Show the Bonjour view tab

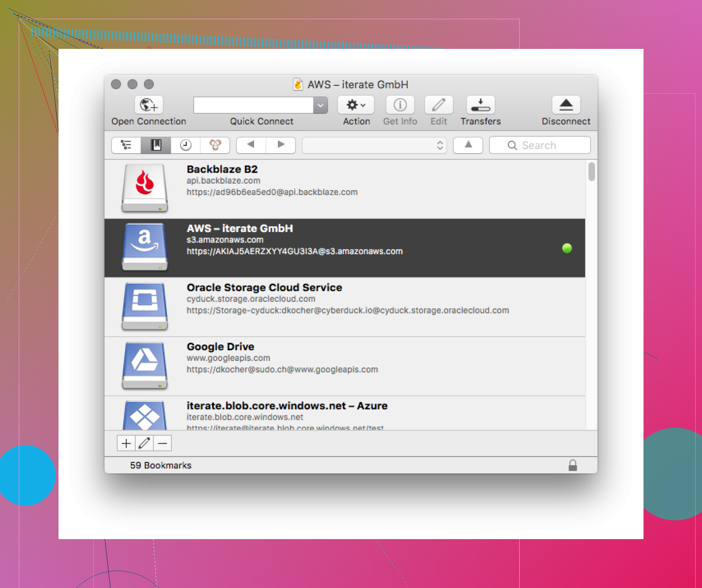click(215, 145)
